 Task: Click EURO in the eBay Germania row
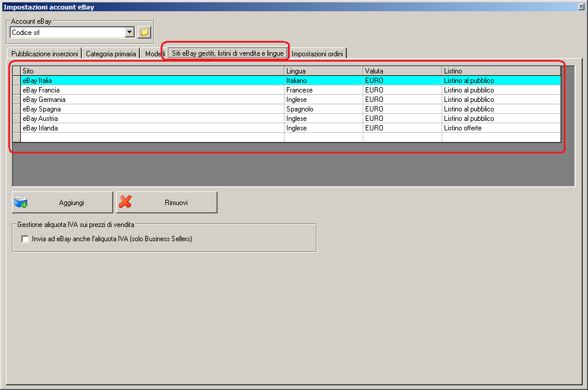click(402, 100)
